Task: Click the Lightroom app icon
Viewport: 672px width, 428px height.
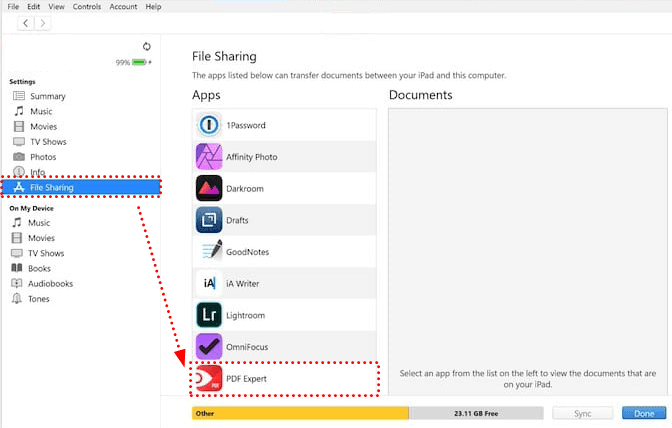Action: click(x=209, y=315)
